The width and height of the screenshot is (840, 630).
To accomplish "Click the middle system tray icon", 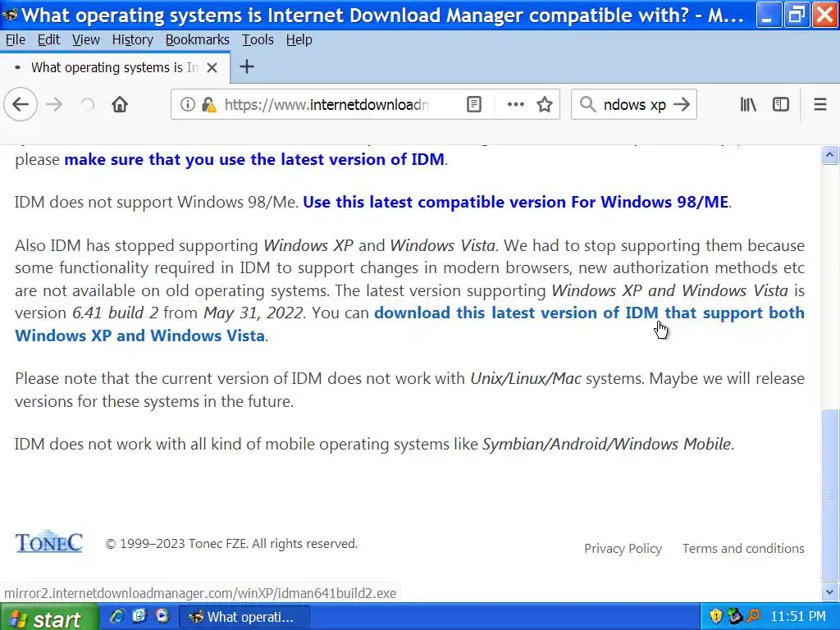I will pos(734,617).
